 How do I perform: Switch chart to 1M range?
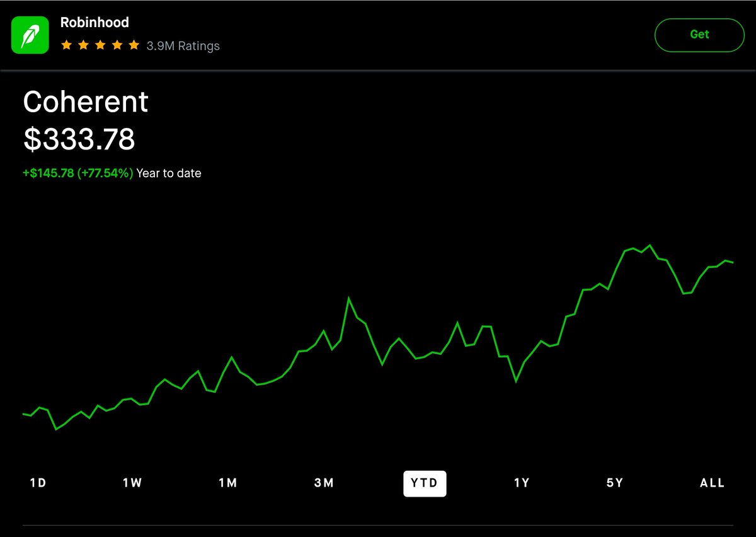coord(228,483)
